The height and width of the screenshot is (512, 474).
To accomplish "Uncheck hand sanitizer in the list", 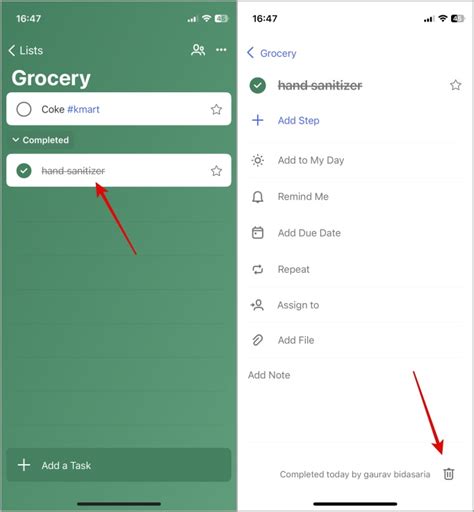I will pyautogui.click(x=24, y=171).
